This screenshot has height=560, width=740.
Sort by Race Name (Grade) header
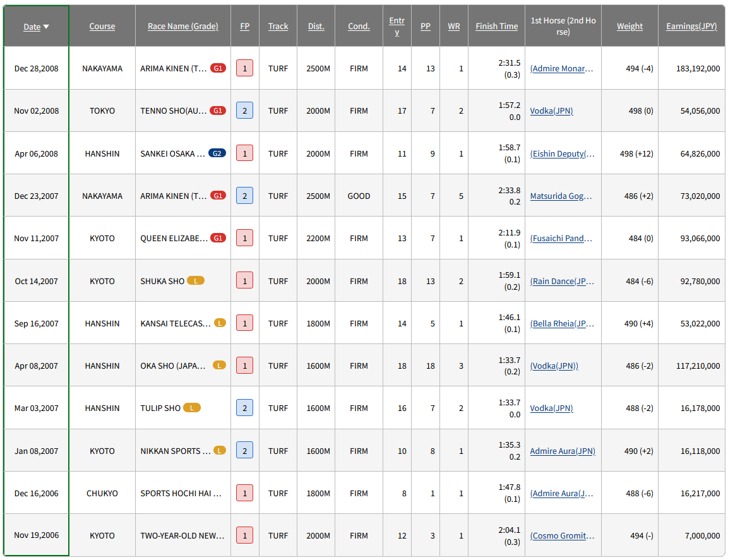coord(182,27)
